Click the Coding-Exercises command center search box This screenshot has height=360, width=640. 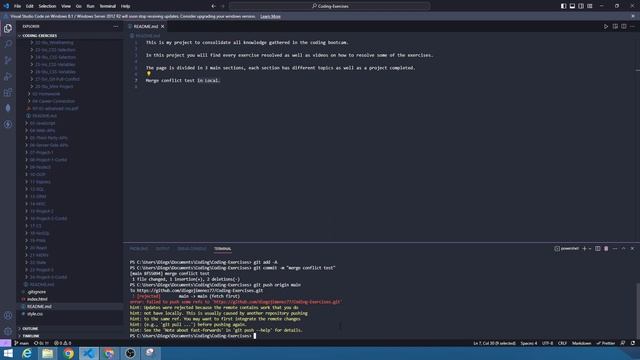coord(330,6)
